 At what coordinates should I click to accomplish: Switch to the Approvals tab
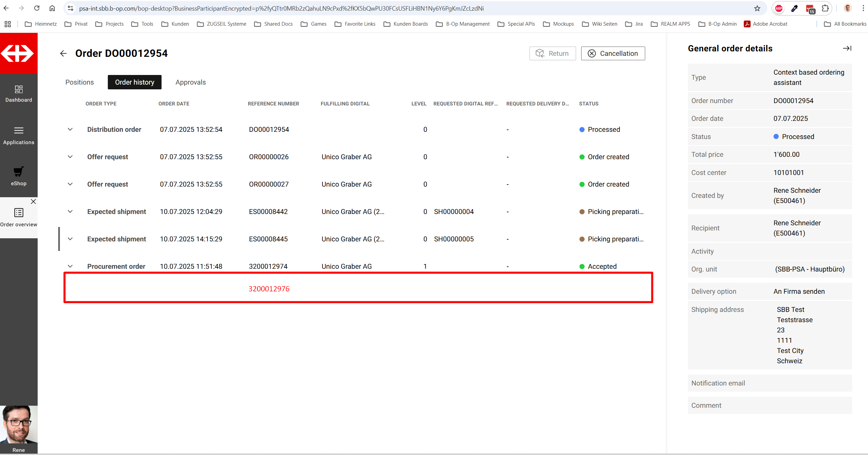coord(190,82)
